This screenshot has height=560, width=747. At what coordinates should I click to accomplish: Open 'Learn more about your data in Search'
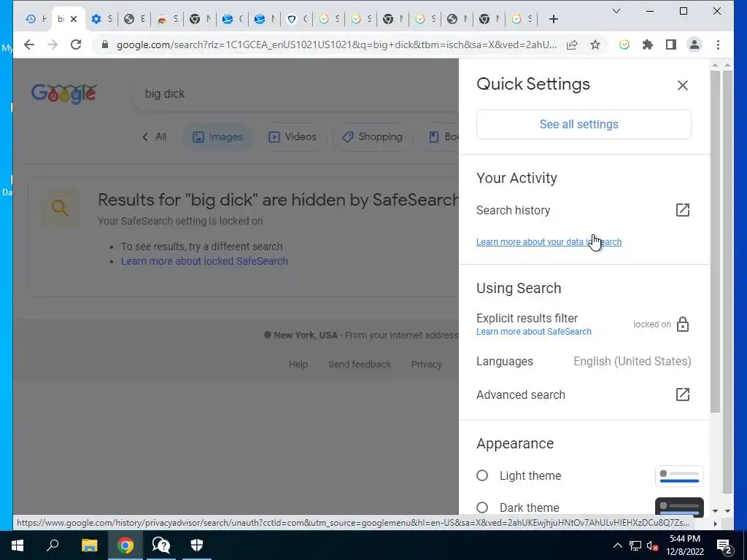click(x=549, y=242)
